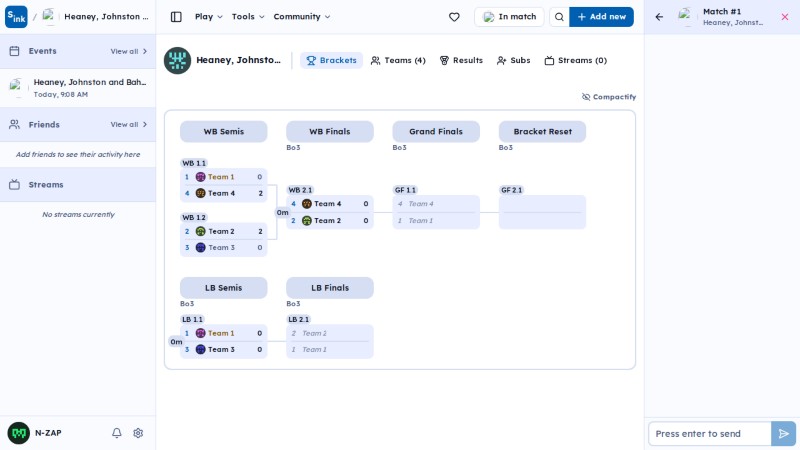Image resolution: width=800 pixels, height=450 pixels.
Task: Click the send message arrow button
Action: 783,434
